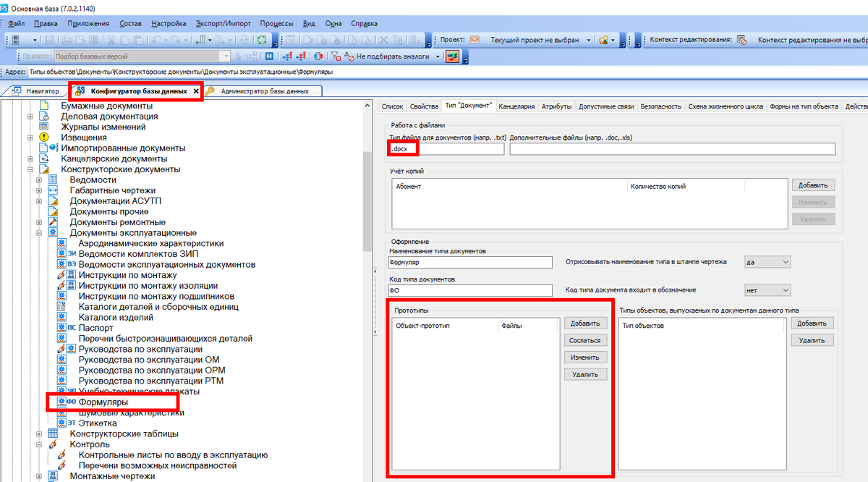This screenshot has width=868, height=482.
Task: Select Паспорт in the tree
Action: pyautogui.click(x=95, y=328)
